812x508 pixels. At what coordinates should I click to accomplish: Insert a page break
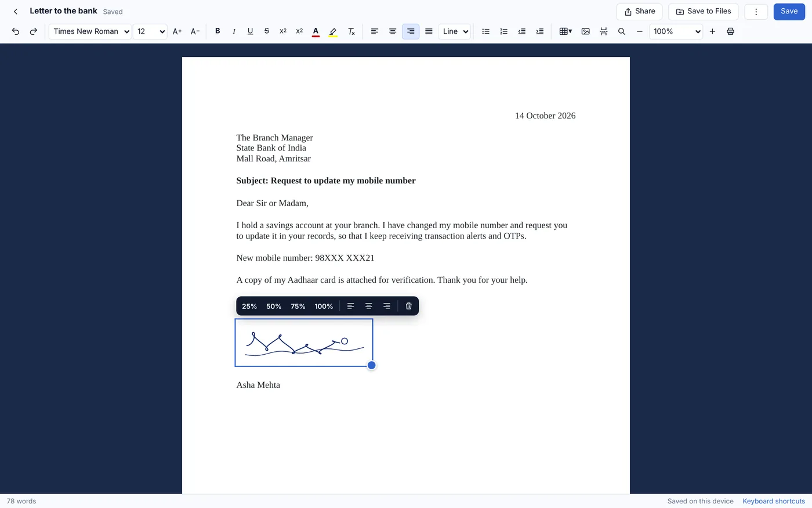tap(604, 31)
